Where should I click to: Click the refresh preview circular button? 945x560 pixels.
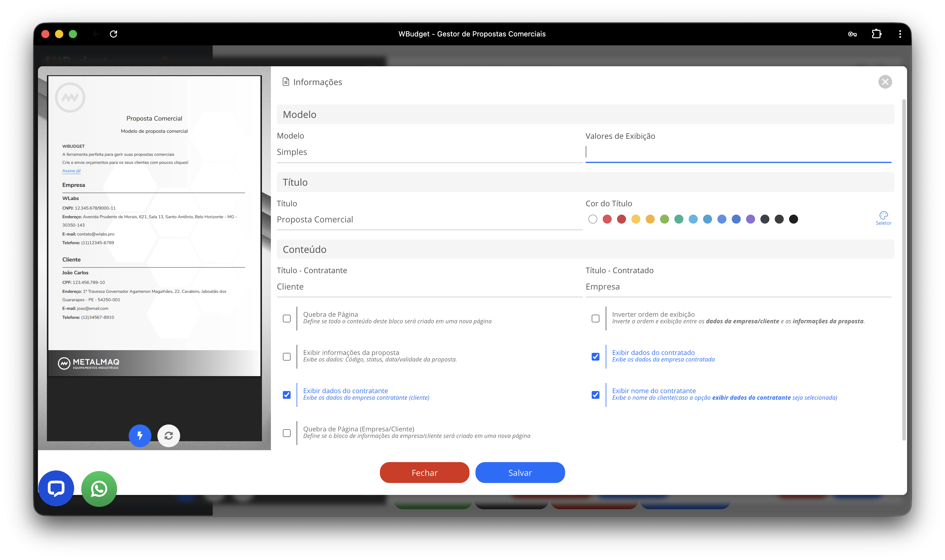pos(168,436)
